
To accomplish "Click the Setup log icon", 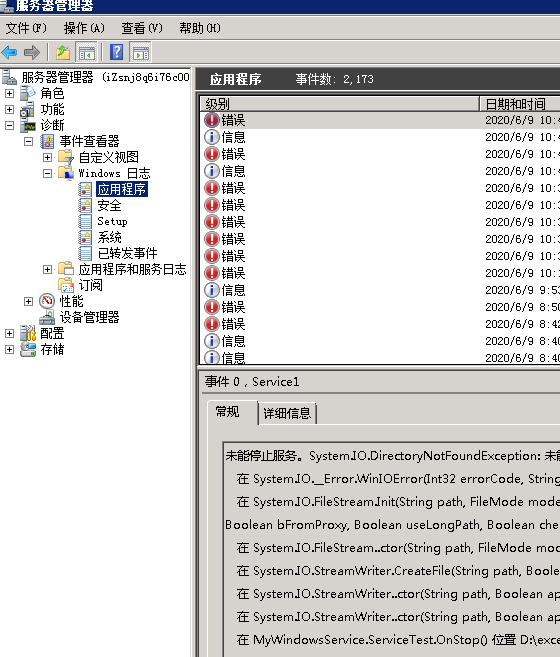I will [x=85, y=221].
